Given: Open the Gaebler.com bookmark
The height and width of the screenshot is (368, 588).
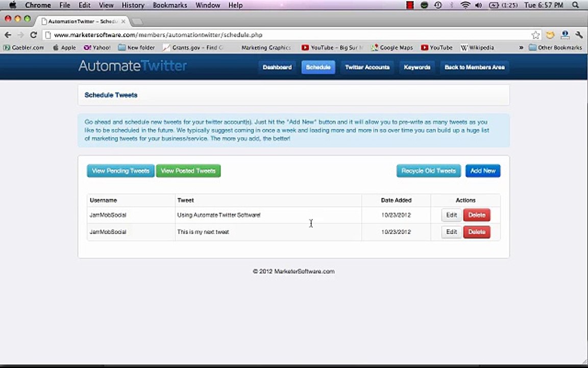Looking at the screenshot, I should point(23,48).
